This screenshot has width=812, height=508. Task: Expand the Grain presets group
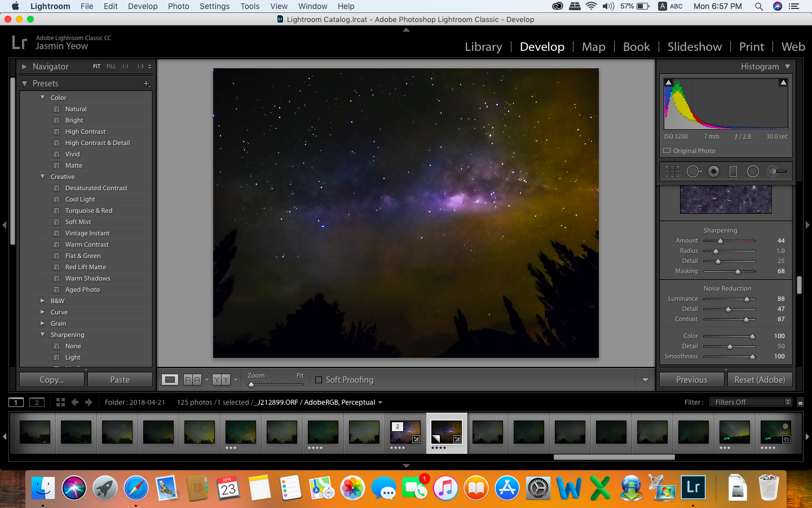[42, 323]
